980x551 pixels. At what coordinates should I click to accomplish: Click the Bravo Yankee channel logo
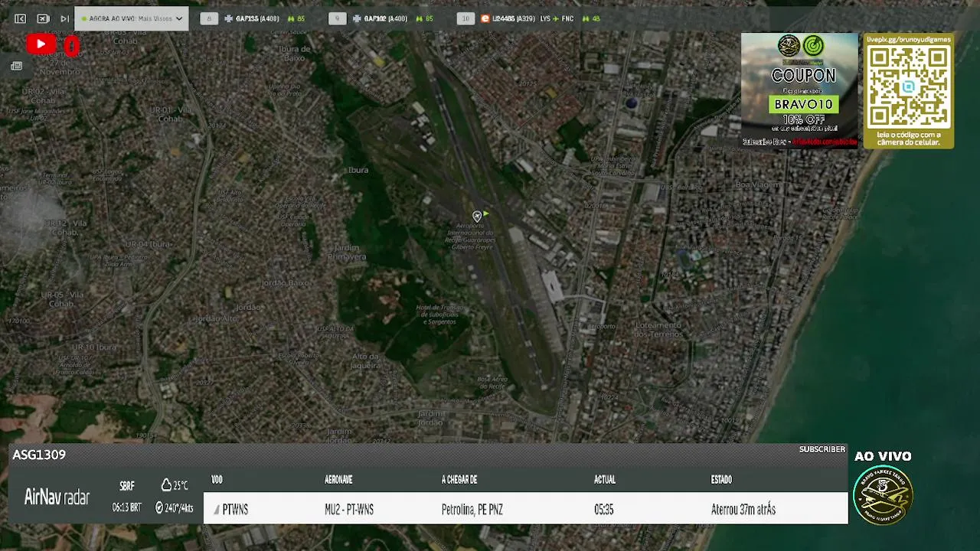(x=883, y=494)
